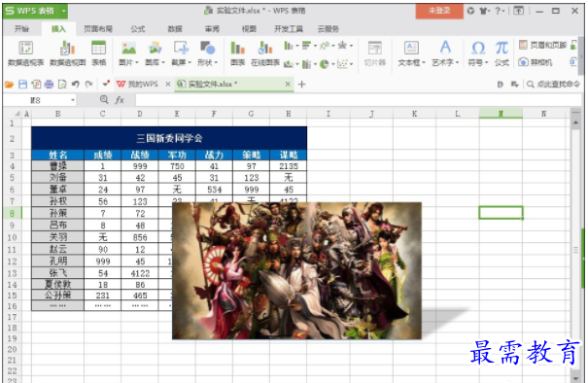The image size is (588, 383).
Task: Click into the formula bar input
Action: click(x=358, y=100)
